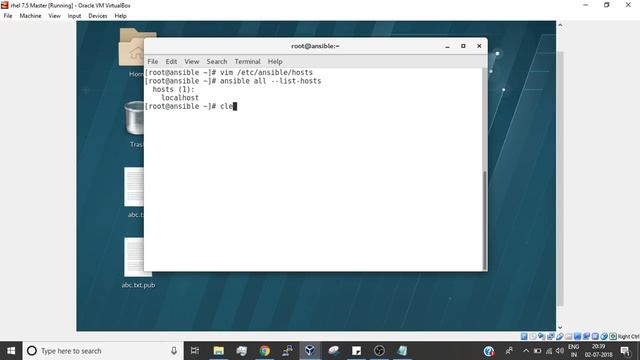Viewport: 640px width, 360px height.
Task: Click the network tray icon
Action: pyautogui.click(x=549, y=351)
